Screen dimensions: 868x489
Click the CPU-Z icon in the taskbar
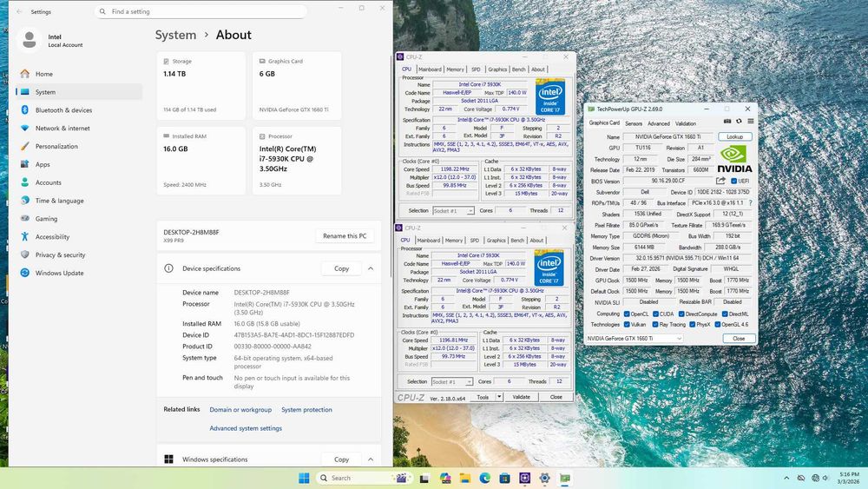(525, 478)
